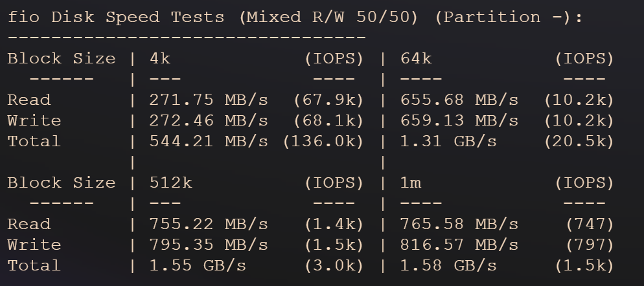Click the 4k read speed 271.75 MB/s
The image size is (644, 286).
click(x=209, y=100)
